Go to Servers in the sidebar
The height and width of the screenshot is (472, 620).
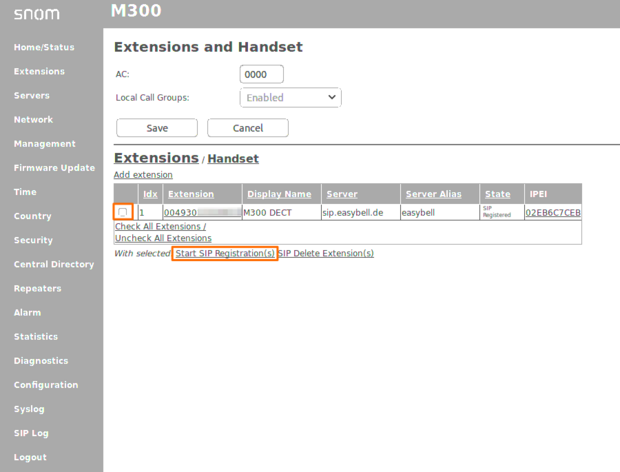coord(32,96)
